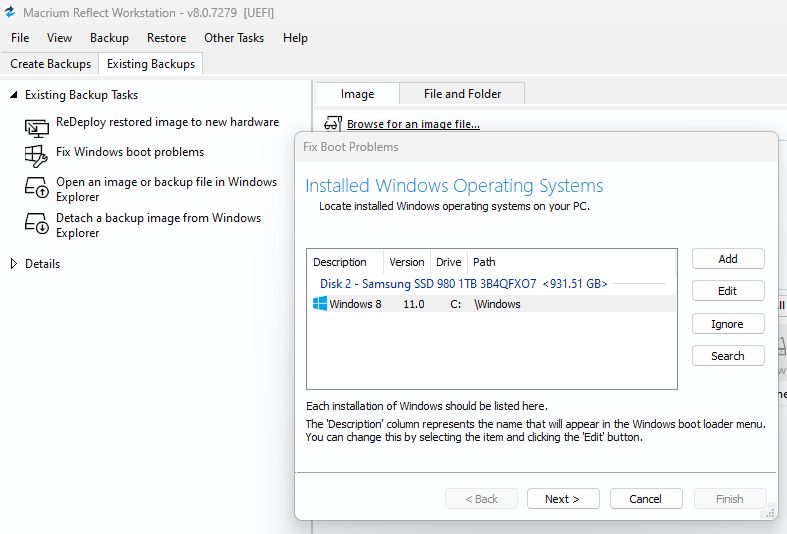Click the Next button
This screenshot has height=534, width=787.
[563, 499]
